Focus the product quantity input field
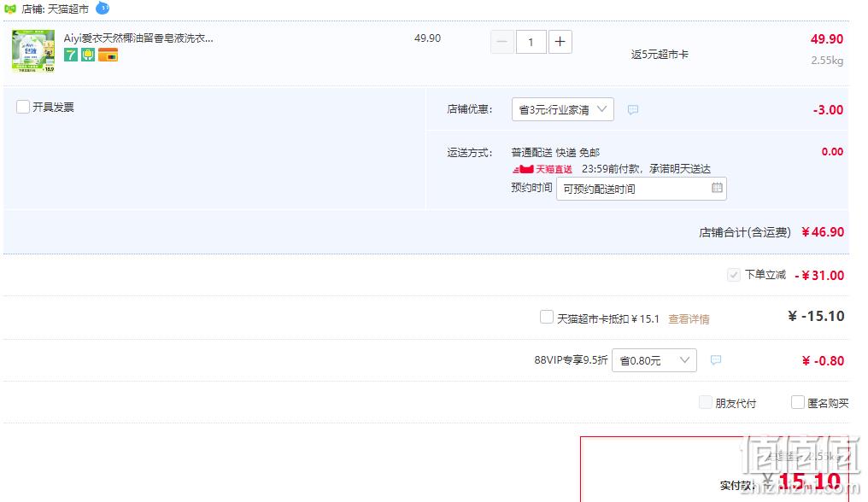This screenshot has width=868, height=502. click(531, 42)
